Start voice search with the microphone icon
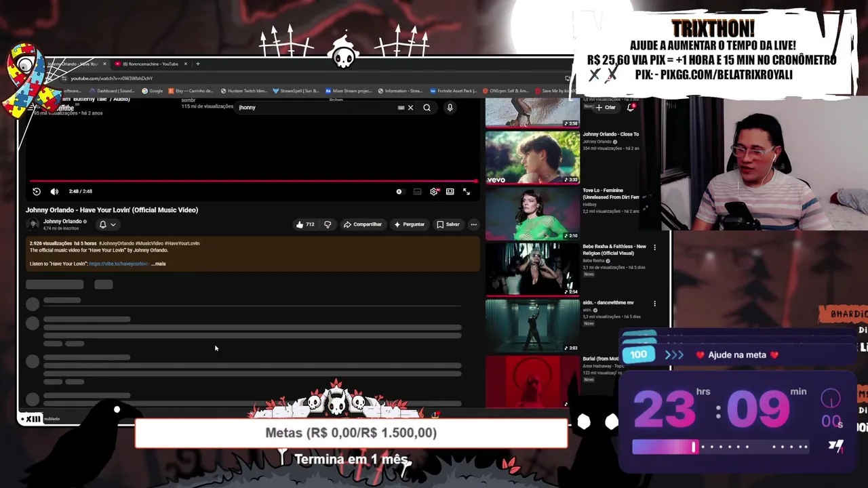 (x=450, y=108)
